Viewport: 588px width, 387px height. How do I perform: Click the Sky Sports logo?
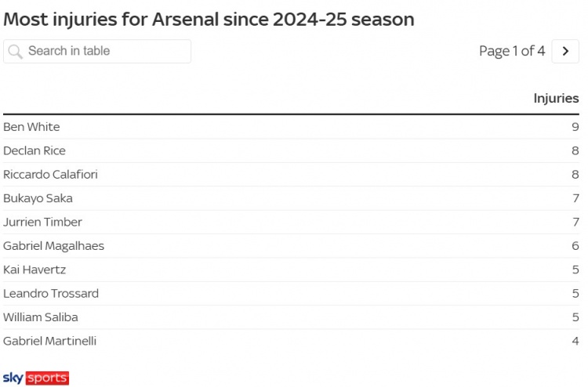[36, 378]
